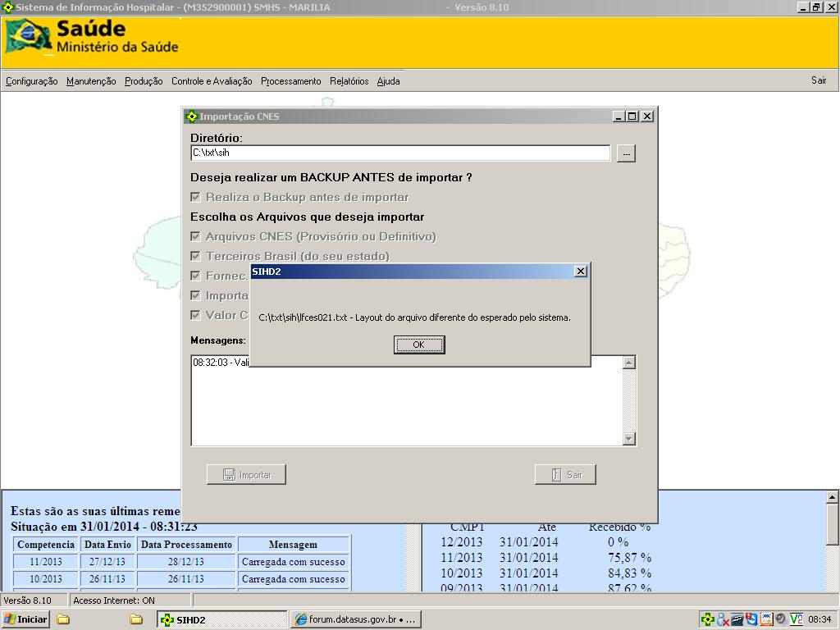Close the SIHD2 error dialog
Screen dimensions: 840x630
[581, 272]
